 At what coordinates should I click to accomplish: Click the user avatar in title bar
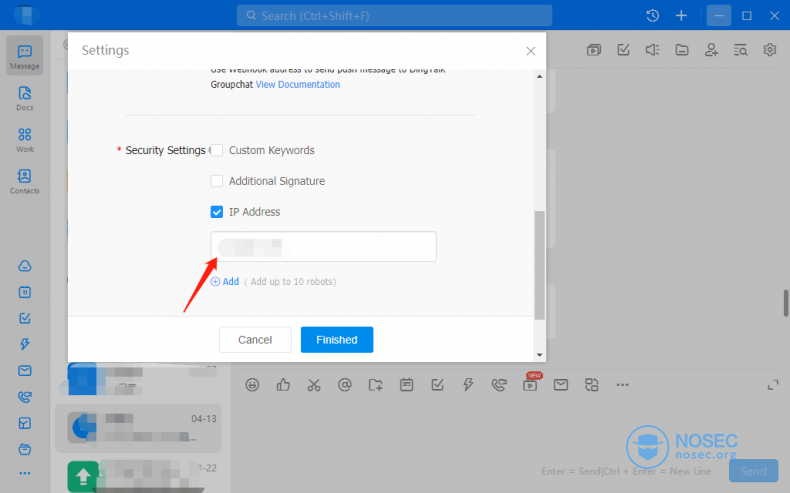click(x=24, y=15)
